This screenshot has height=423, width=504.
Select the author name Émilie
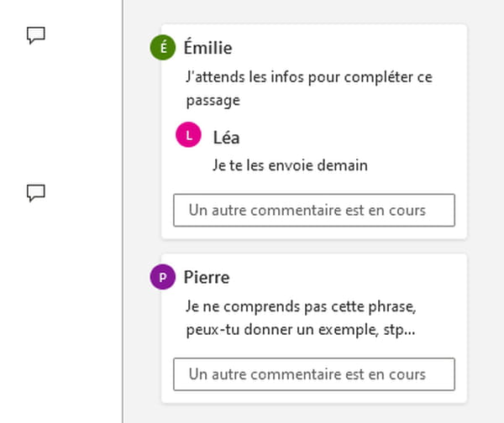(x=207, y=49)
